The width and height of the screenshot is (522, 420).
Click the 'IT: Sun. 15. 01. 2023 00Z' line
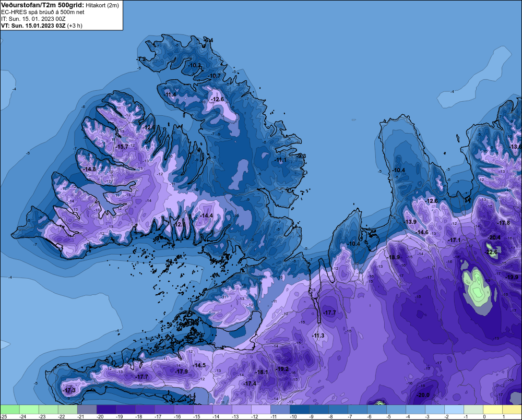click(32, 19)
